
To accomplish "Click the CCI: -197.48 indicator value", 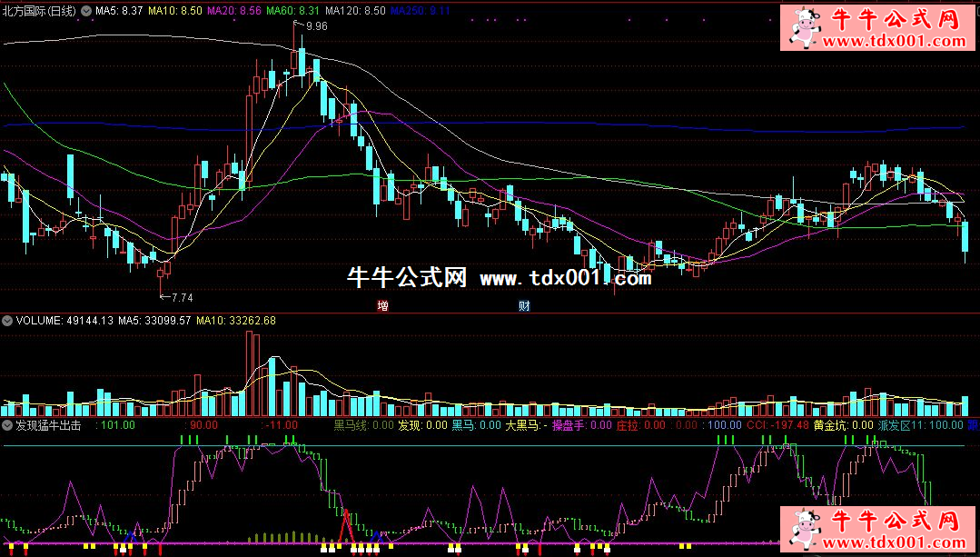I will point(778,425).
